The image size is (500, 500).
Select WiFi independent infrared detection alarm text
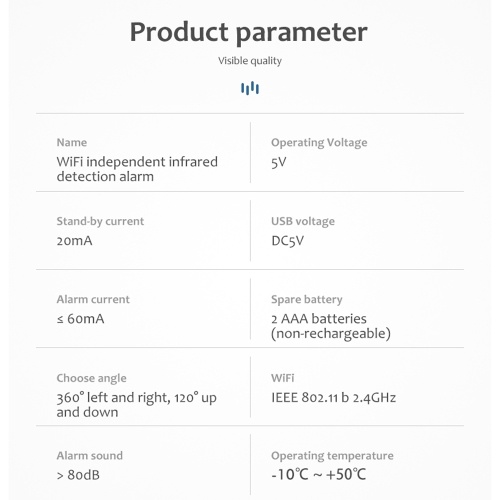(137, 169)
